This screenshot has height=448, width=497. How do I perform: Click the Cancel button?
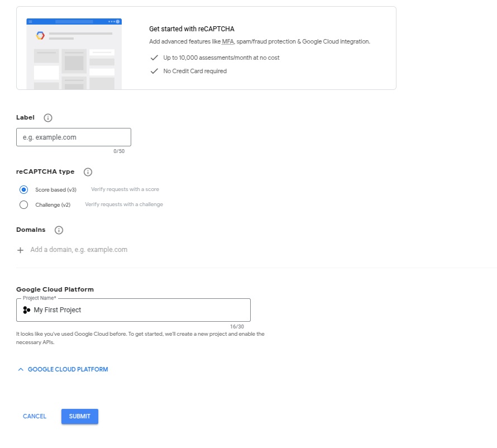(35, 416)
